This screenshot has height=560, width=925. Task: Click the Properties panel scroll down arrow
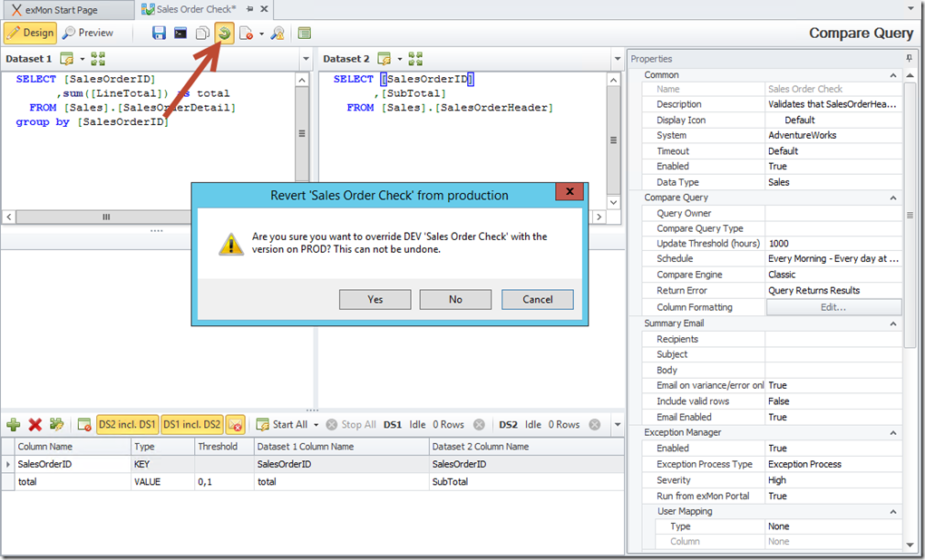click(910, 544)
